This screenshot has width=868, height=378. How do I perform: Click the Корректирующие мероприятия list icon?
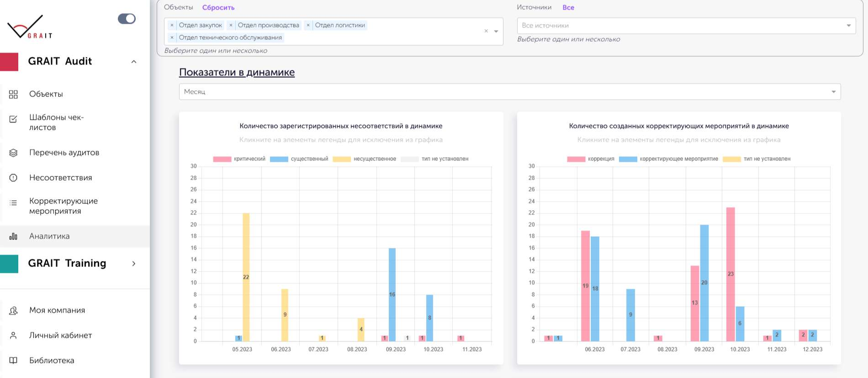point(13,202)
